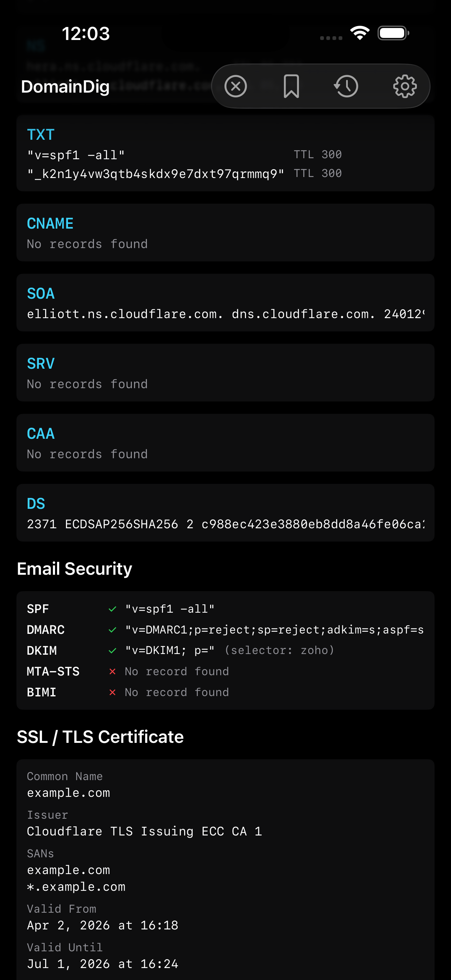Tap the DMARC policy record text
This screenshot has width=451, height=980.
(x=274, y=630)
